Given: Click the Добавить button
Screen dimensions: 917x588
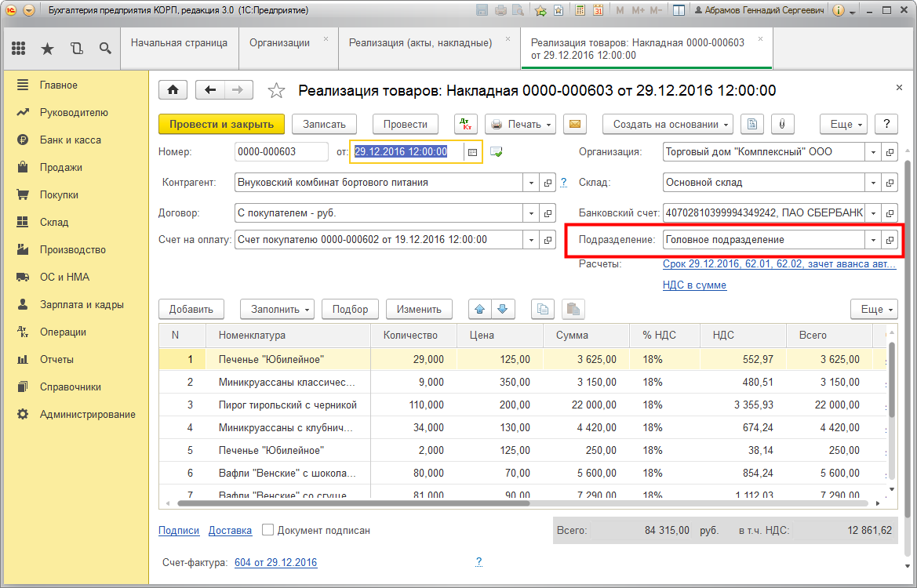Looking at the screenshot, I should (x=191, y=309).
